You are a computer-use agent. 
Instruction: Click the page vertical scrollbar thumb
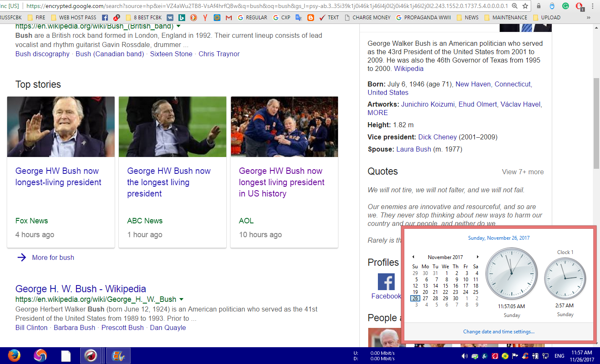tap(596, 123)
